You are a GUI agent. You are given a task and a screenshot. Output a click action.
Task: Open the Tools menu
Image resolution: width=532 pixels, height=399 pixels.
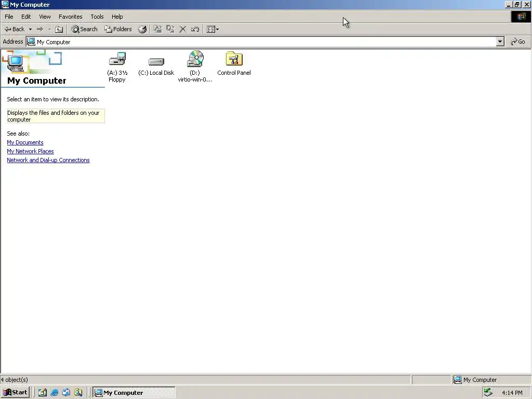(x=97, y=17)
